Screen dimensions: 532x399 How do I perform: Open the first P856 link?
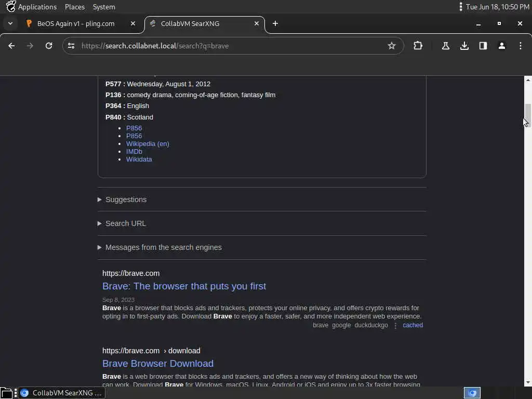[134, 128]
